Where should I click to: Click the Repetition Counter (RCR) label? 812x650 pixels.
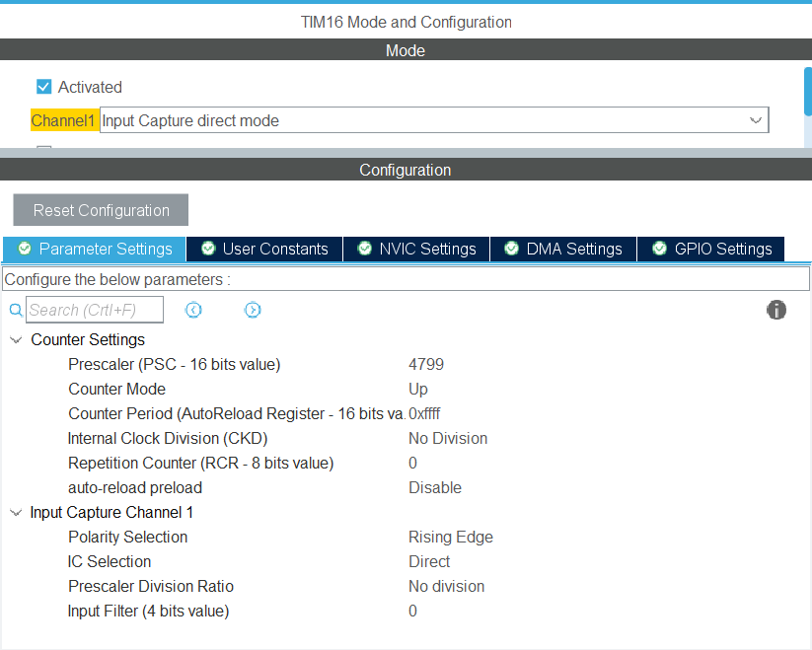tap(201, 464)
